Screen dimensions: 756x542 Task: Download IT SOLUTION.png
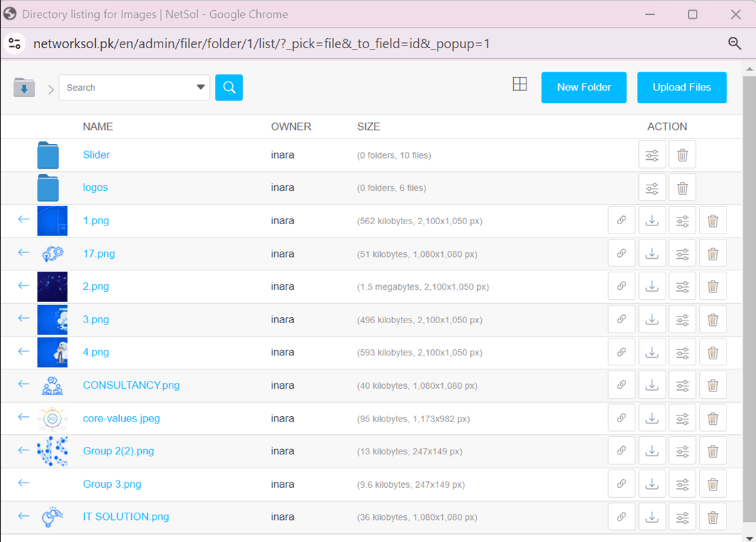click(652, 517)
